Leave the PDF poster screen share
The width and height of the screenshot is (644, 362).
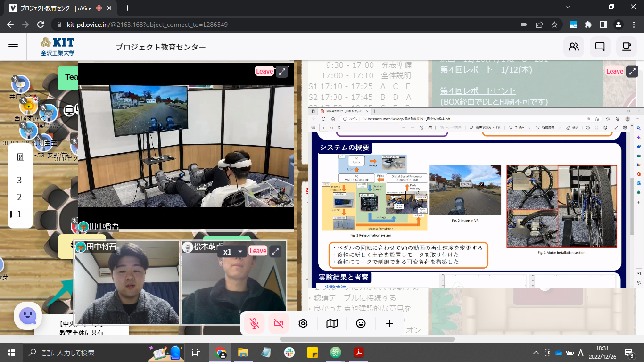[x=615, y=71]
